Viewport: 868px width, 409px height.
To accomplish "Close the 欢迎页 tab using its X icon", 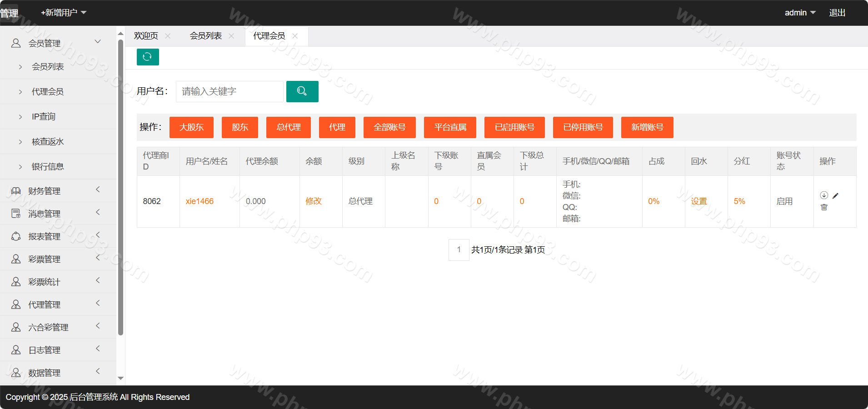I will (x=168, y=36).
